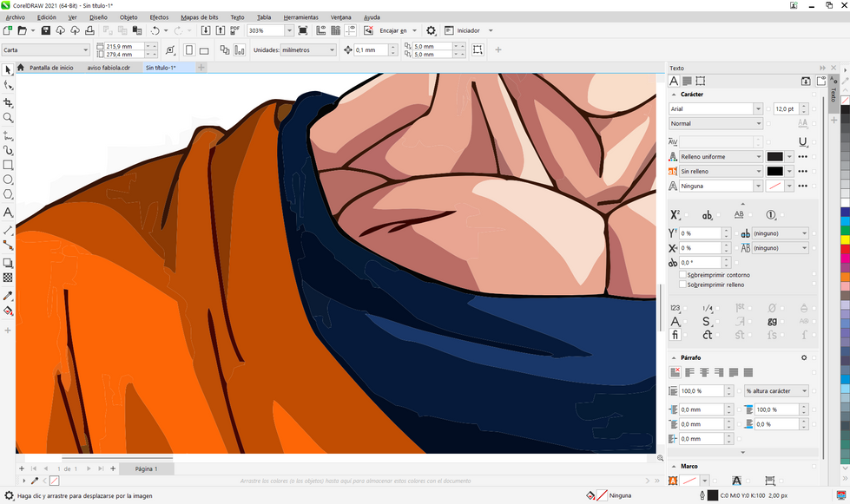Click the Encajar en snap button
The image size is (850, 504).
pyautogui.click(x=393, y=31)
